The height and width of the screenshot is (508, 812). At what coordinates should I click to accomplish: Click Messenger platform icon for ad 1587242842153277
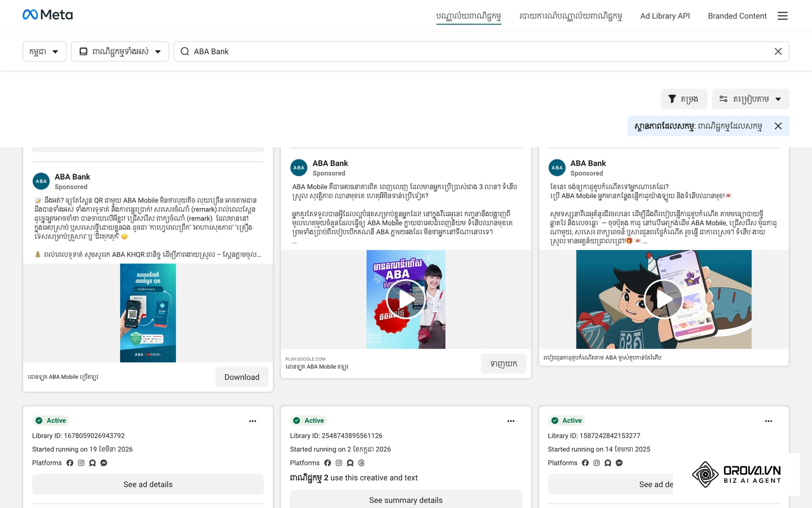pyautogui.click(x=619, y=463)
